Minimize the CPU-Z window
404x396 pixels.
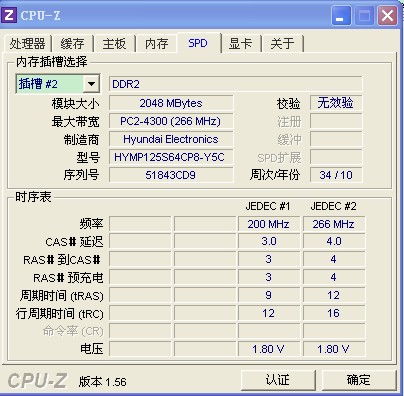tap(341, 16)
